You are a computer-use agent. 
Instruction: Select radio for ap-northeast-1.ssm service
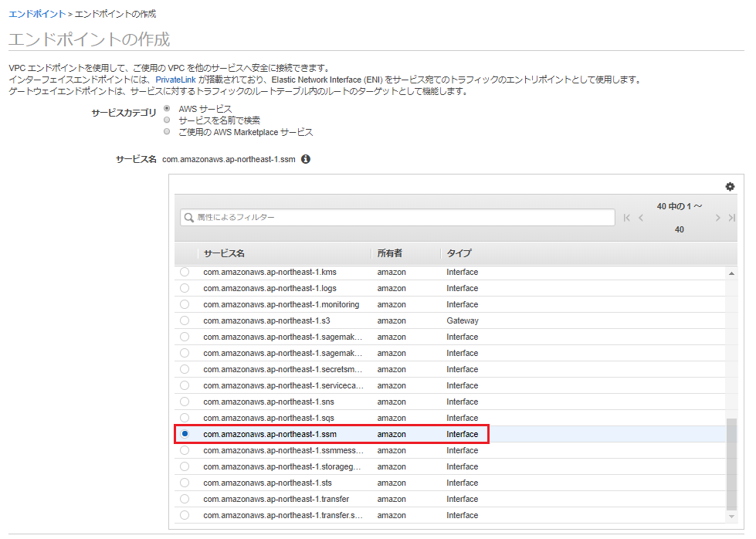tap(185, 434)
